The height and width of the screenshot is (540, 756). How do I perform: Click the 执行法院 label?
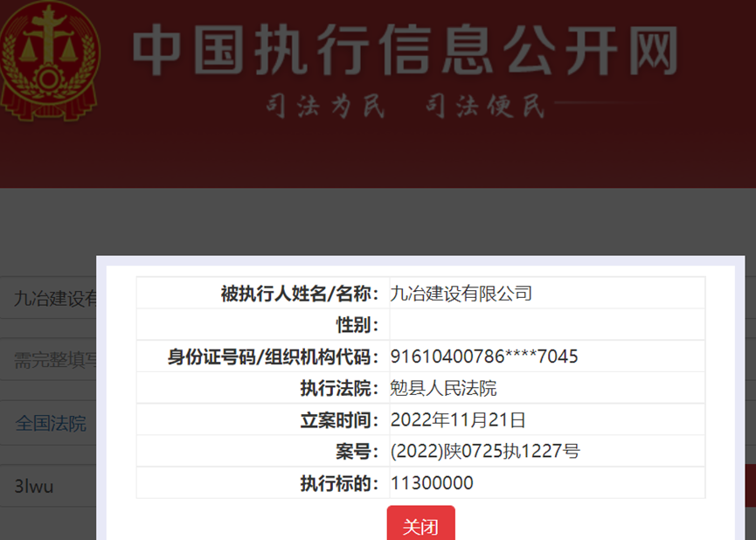point(339,388)
